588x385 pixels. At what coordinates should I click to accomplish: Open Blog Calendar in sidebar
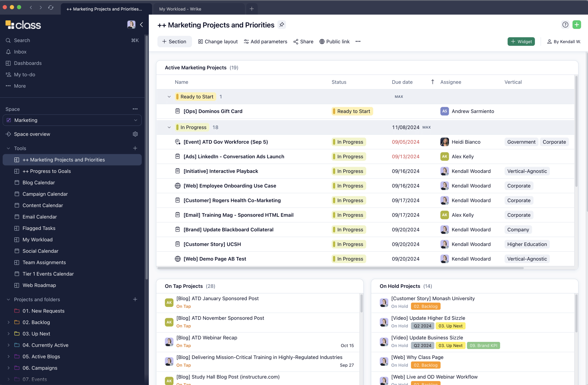pos(39,183)
